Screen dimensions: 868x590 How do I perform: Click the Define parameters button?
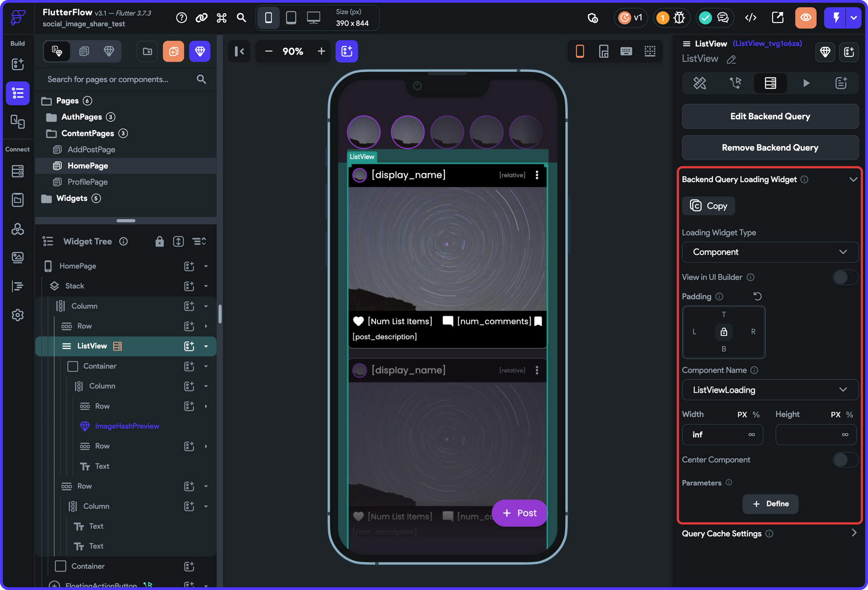770,504
